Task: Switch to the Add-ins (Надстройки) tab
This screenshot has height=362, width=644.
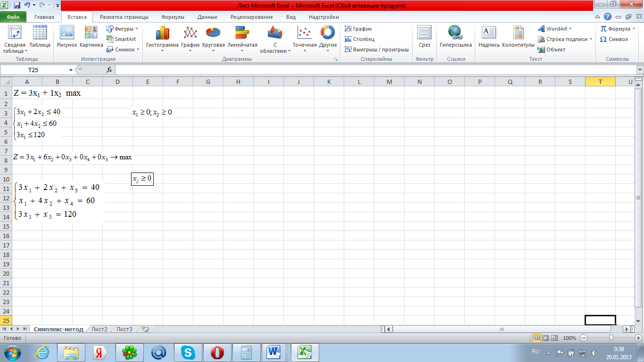Action: [324, 17]
